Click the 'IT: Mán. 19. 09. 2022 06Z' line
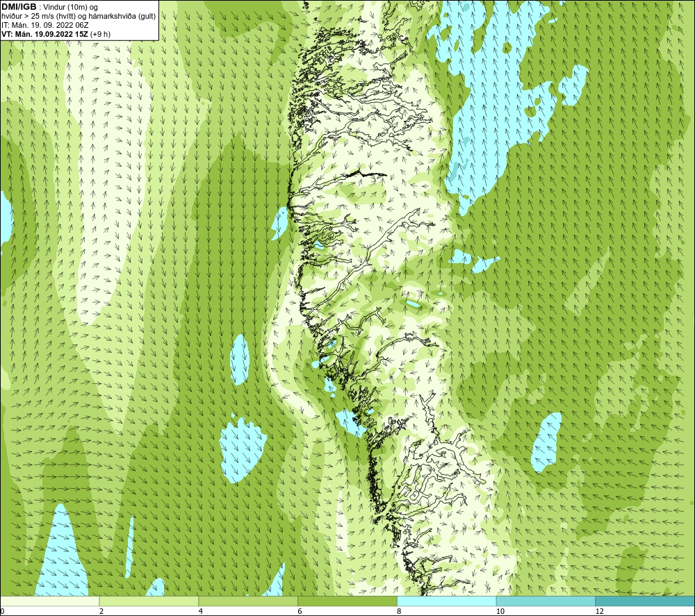 coord(44,25)
